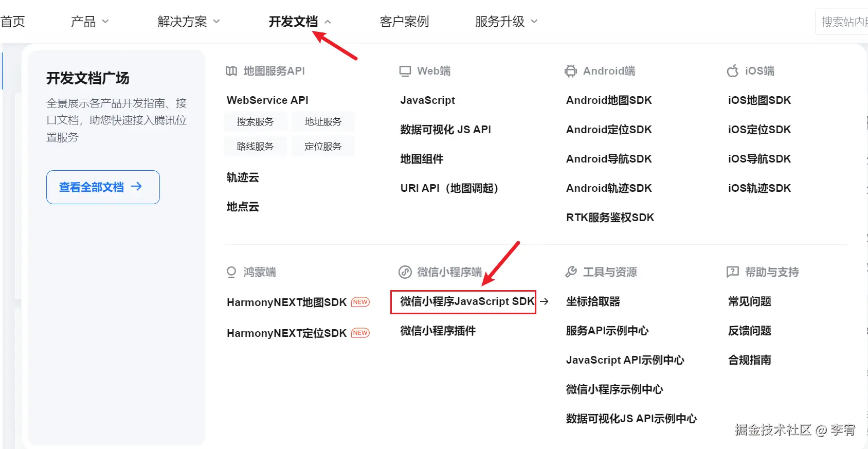Open Android导航SDK documentation
This screenshot has height=449, width=868.
pos(609,159)
